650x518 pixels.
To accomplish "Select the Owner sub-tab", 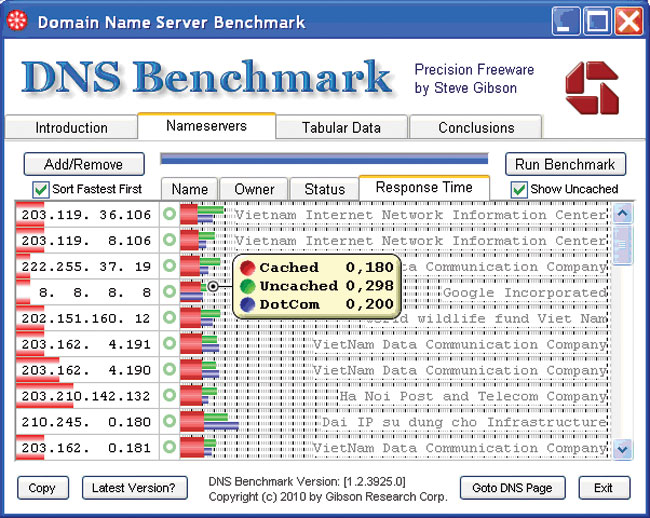I will coord(254,189).
